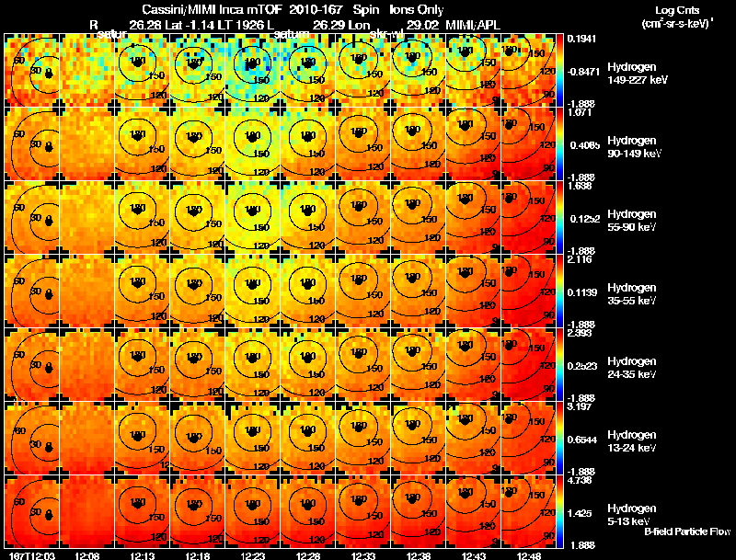
Task: Select the 12:48 panel in 24-35 keV row
Action: (x=528, y=365)
